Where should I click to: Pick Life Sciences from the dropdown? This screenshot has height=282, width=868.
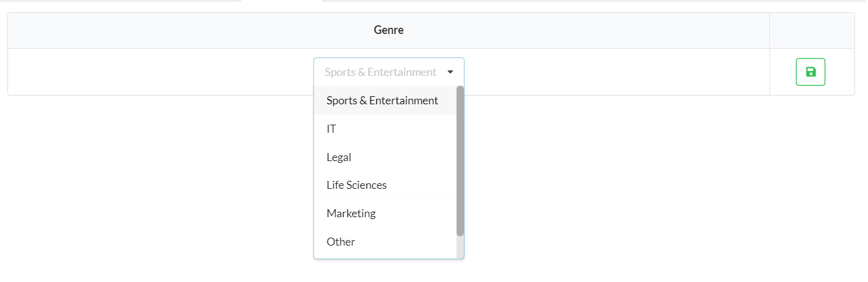point(385,185)
